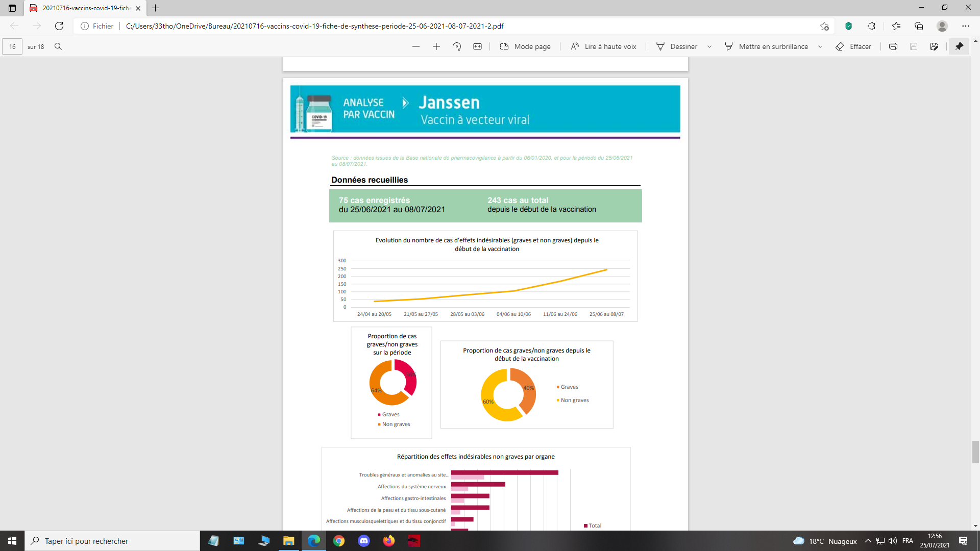The height and width of the screenshot is (551, 980).
Task: Click the Graves legend in right chart
Action: pos(567,387)
